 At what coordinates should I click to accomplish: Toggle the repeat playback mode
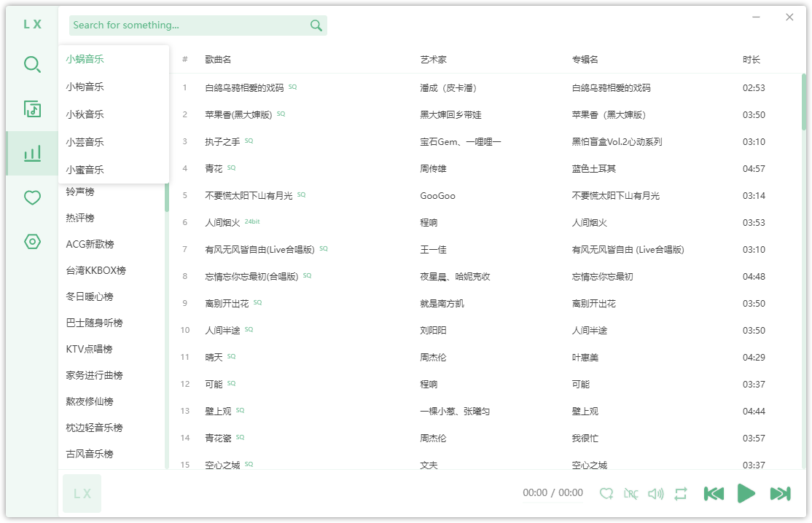tap(679, 493)
